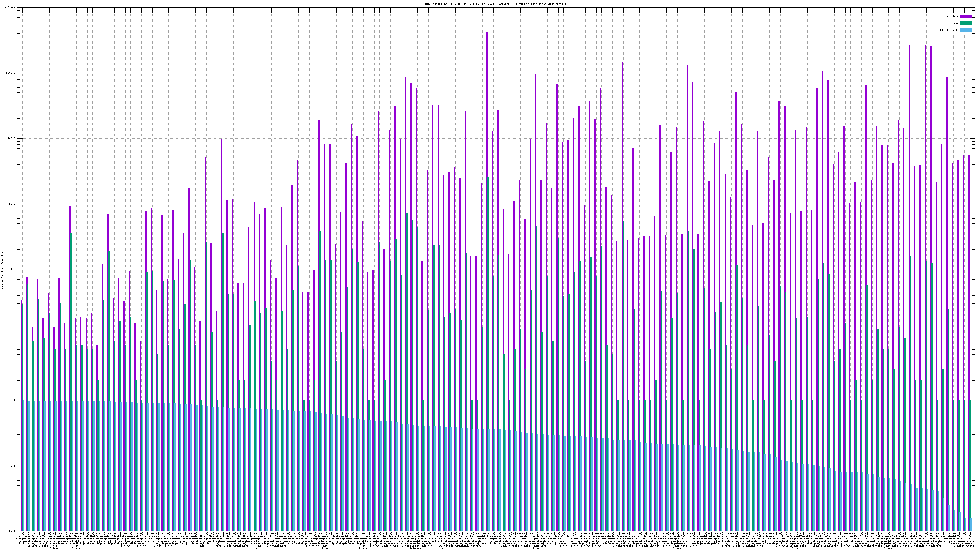
Task: Click the 100000 y-axis tick label
Action: point(11,73)
